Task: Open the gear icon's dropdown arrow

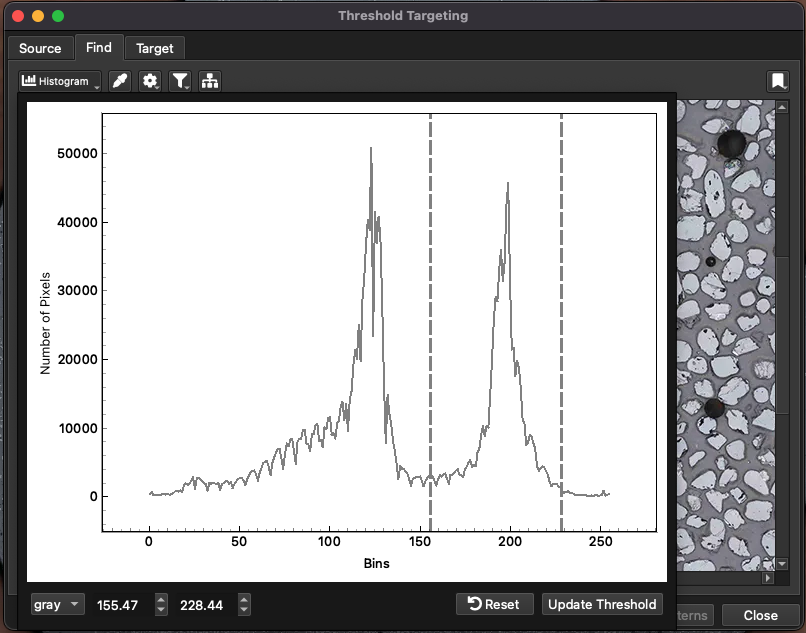Action: (x=159, y=88)
